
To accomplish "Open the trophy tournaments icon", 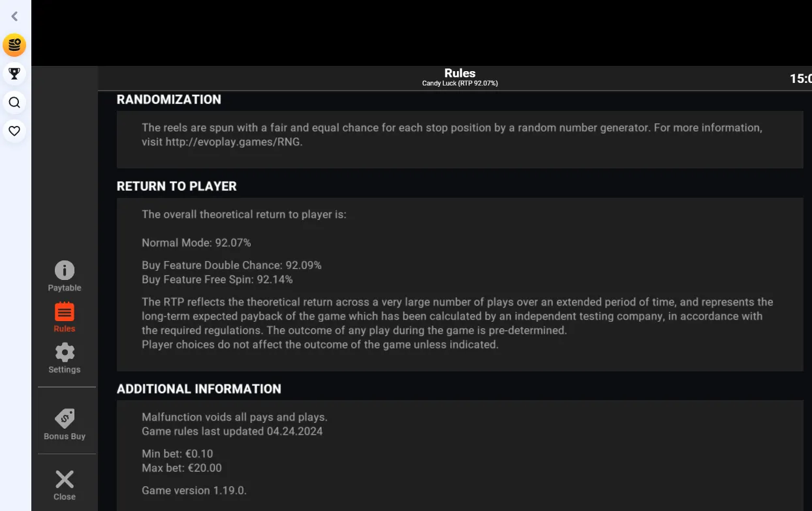I will tap(14, 73).
